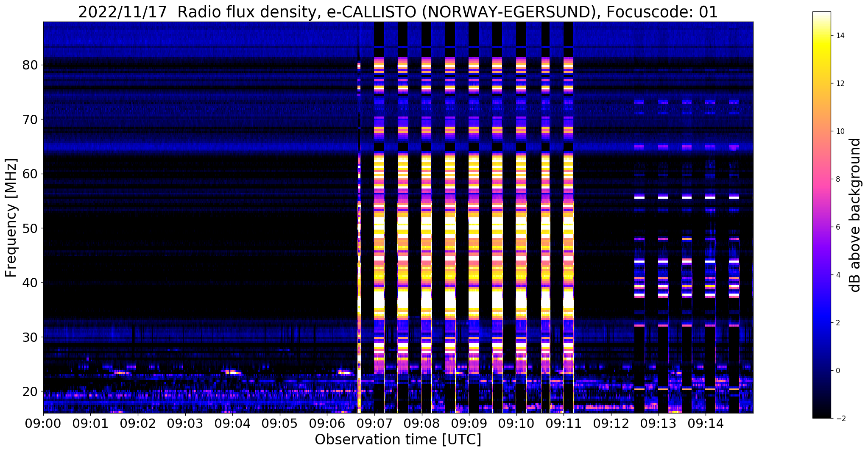Click the colorbar tick value 8
Viewport: 868px width, 452px height.
[837, 179]
